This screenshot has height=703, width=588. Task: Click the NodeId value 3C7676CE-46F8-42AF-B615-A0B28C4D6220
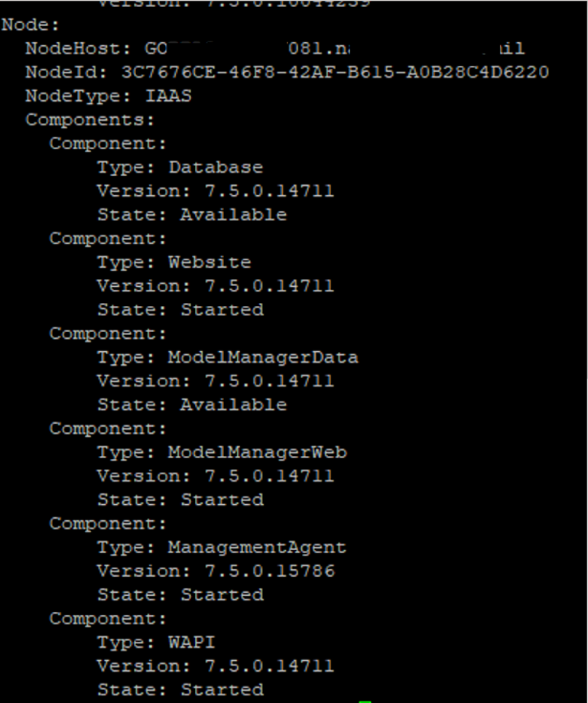pyautogui.click(x=335, y=73)
